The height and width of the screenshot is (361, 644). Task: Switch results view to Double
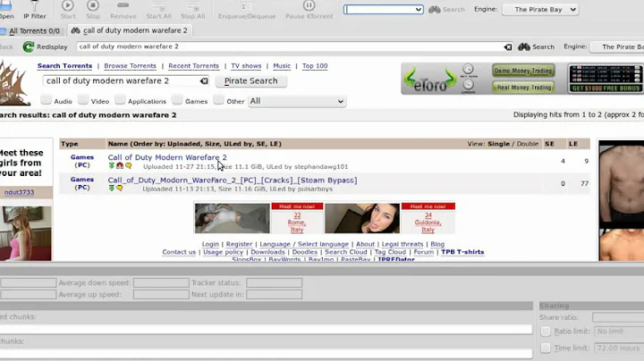(x=528, y=144)
